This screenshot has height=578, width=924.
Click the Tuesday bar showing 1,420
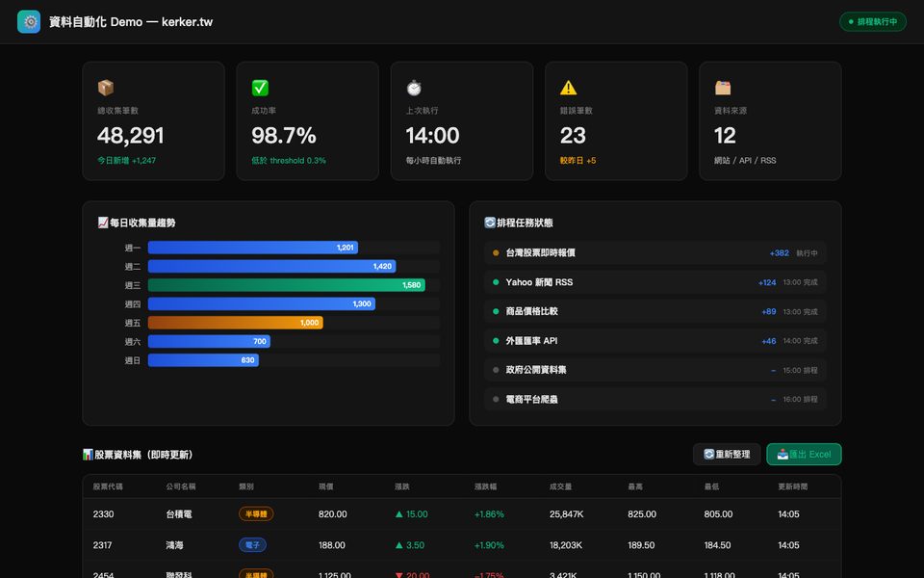click(x=271, y=267)
